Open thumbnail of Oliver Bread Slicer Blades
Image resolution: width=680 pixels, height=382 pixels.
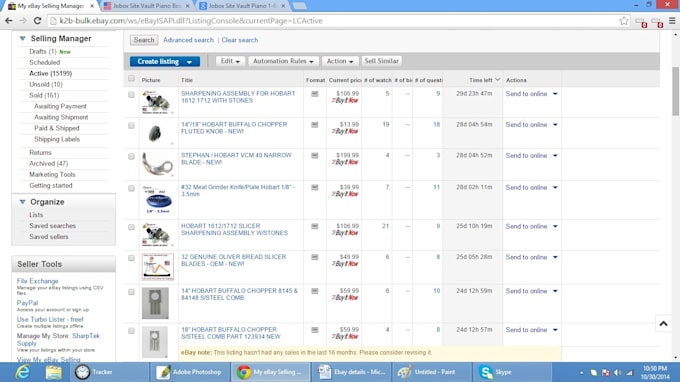pos(157,267)
